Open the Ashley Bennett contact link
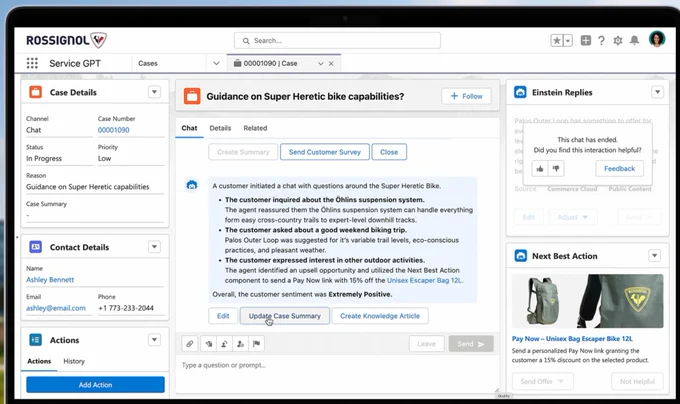The height and width of the screenshot is (404, 680). click(x=50, y=280)
